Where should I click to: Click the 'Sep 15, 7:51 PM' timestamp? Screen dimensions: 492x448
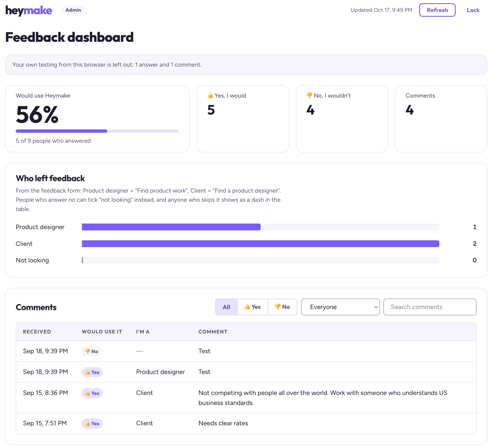(45, 423)
